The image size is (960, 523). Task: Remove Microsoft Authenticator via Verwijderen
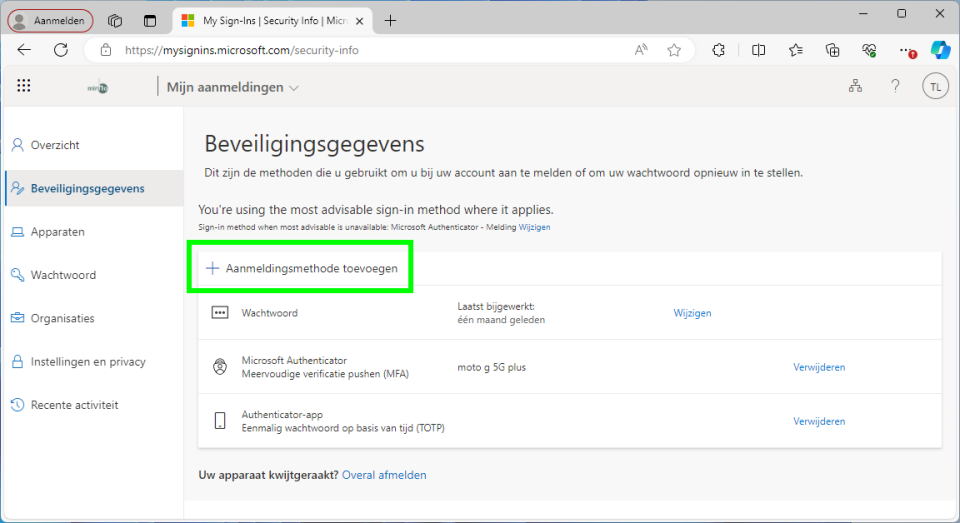coord(819,367)
